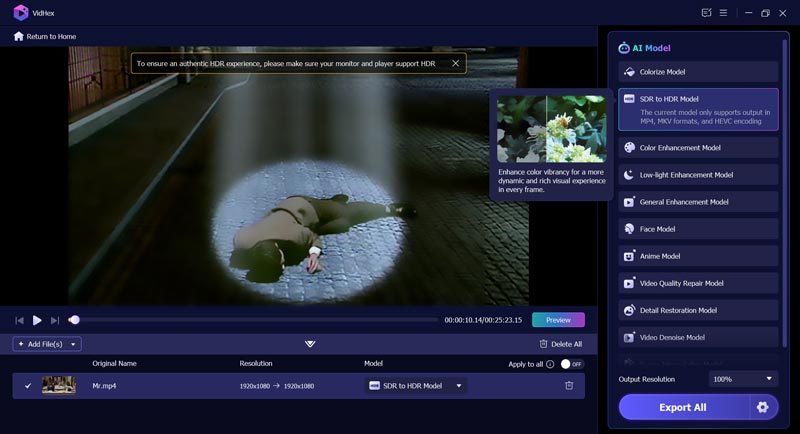Viewport: 800px width, 434px height.
Task: Click the AI Model panel scrollbar
Action: [x=785, y=194]
